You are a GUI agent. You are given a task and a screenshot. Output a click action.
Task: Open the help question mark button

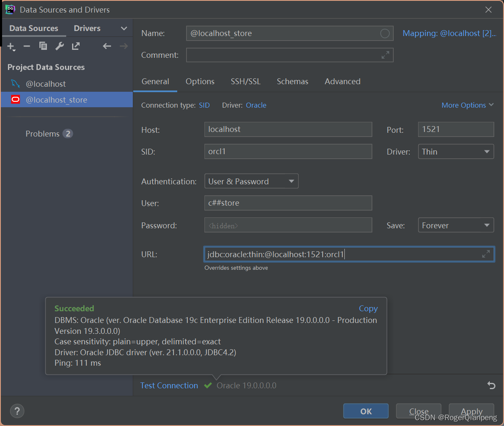(x=17, y=411)
